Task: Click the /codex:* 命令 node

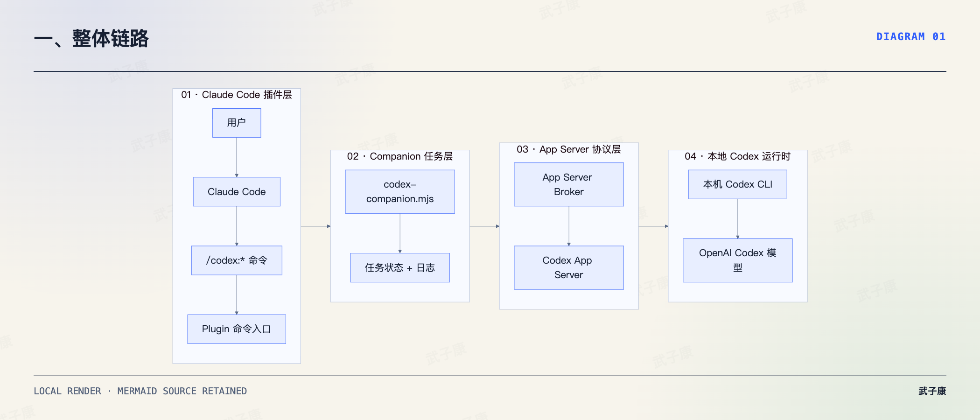Action: 237,260
